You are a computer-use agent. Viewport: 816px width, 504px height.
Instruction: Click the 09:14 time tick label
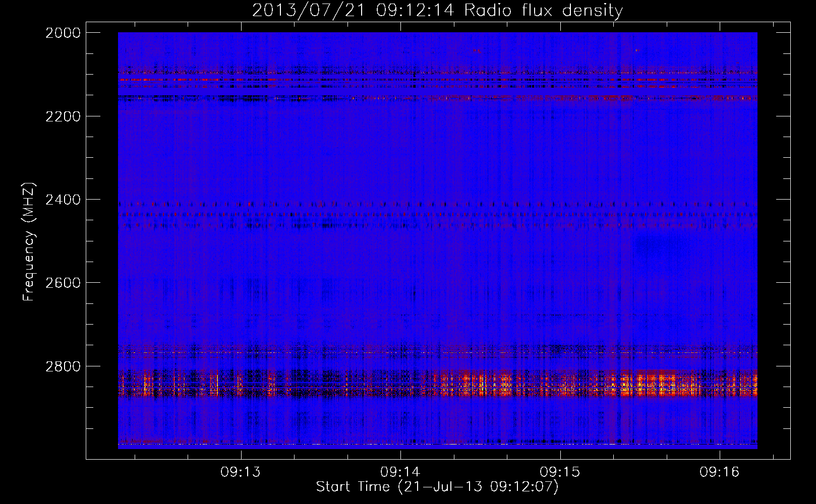(400, 472)
